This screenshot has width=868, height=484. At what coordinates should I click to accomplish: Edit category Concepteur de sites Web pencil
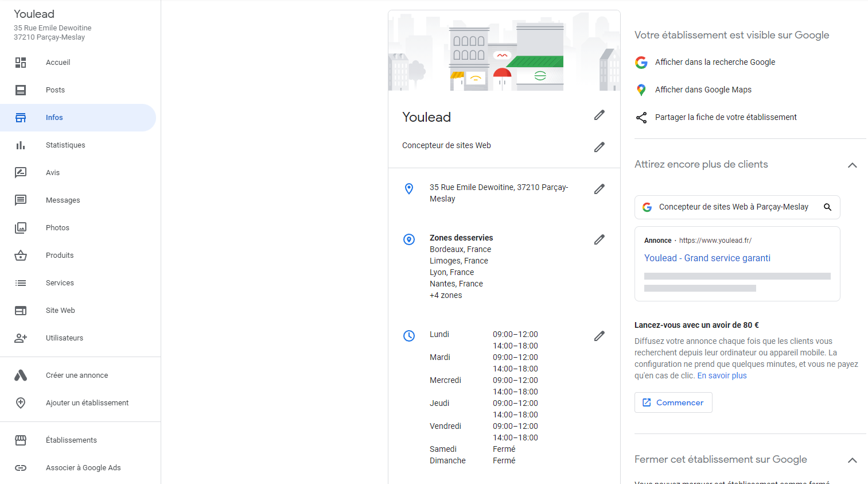[600, 148]
